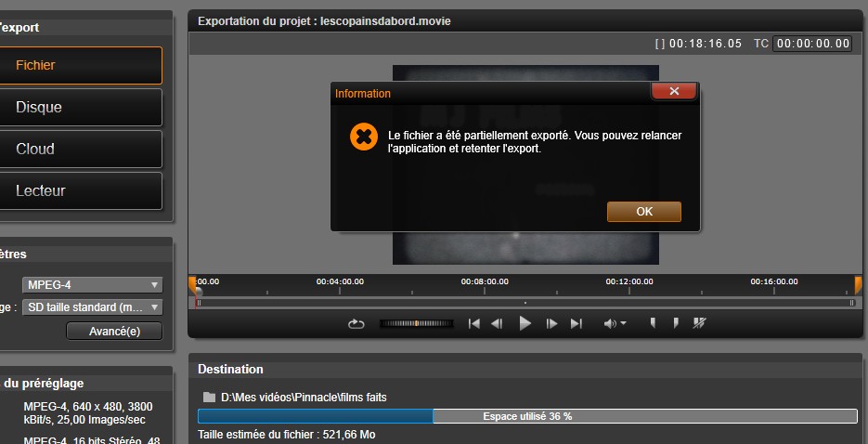868x444 pixels.
Task: Click the Exportation du projet title text
Action: [x=324, y=21]
